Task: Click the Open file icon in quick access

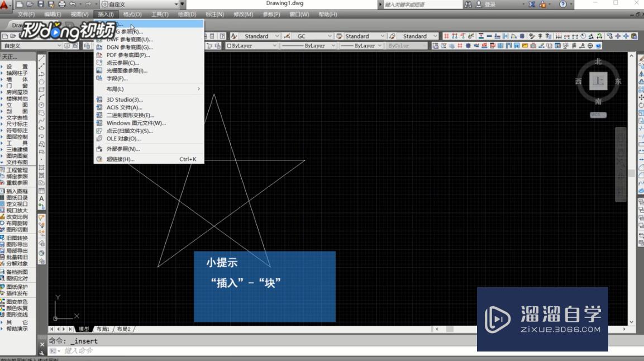Action: (x=30, y=4)
